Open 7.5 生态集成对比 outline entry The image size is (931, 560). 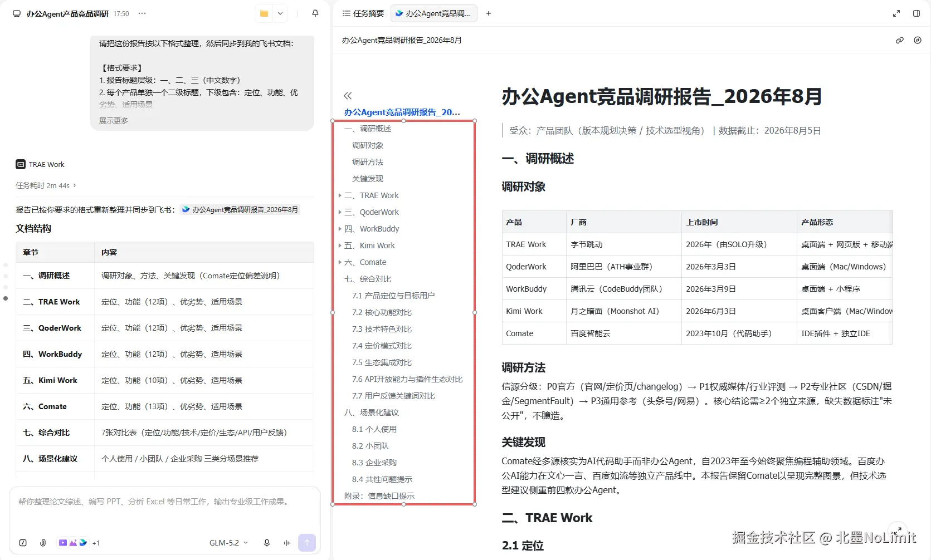pyautogui.click(x=382, y=362)
